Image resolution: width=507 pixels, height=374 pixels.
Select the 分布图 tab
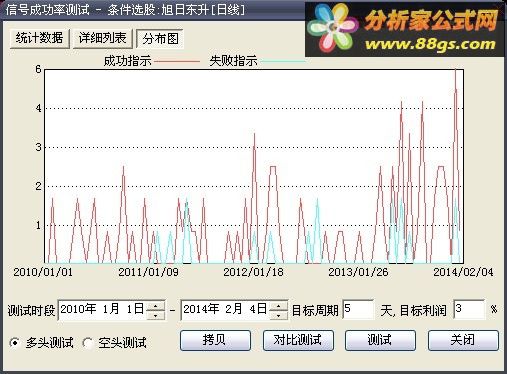pos(160,39)
